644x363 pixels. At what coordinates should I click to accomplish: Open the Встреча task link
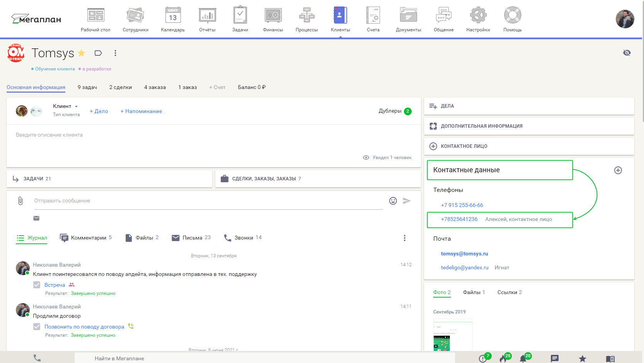point(55,285)
